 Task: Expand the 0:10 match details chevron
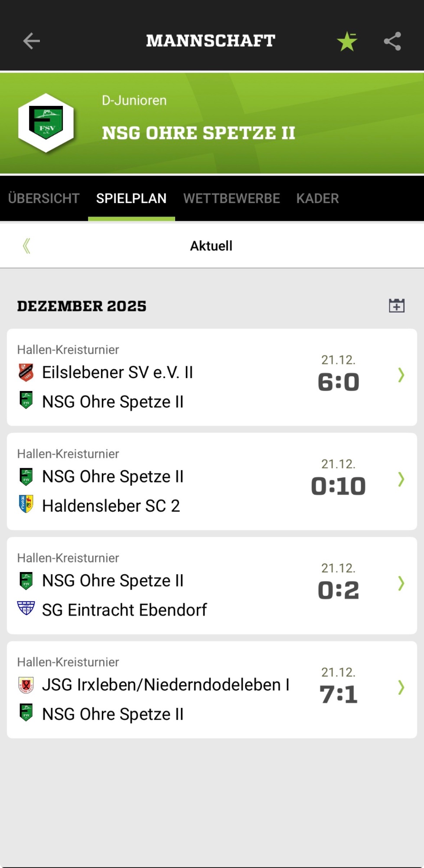click(401, 479)
